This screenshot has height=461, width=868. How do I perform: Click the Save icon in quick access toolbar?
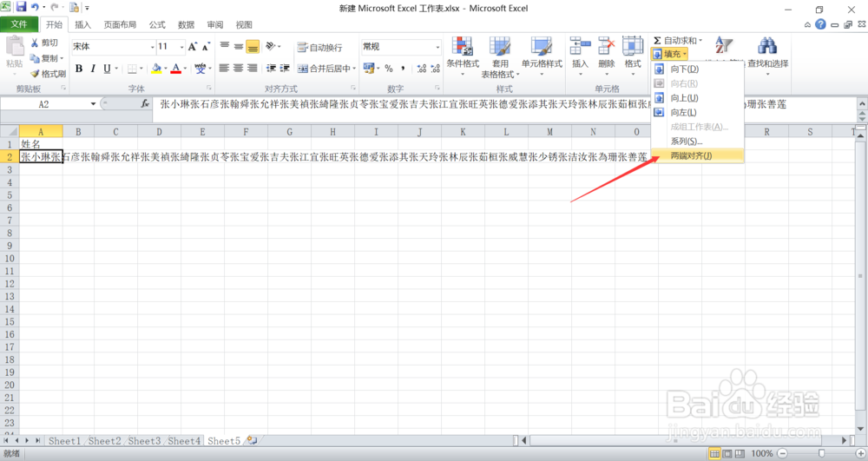tap(21, 7)
